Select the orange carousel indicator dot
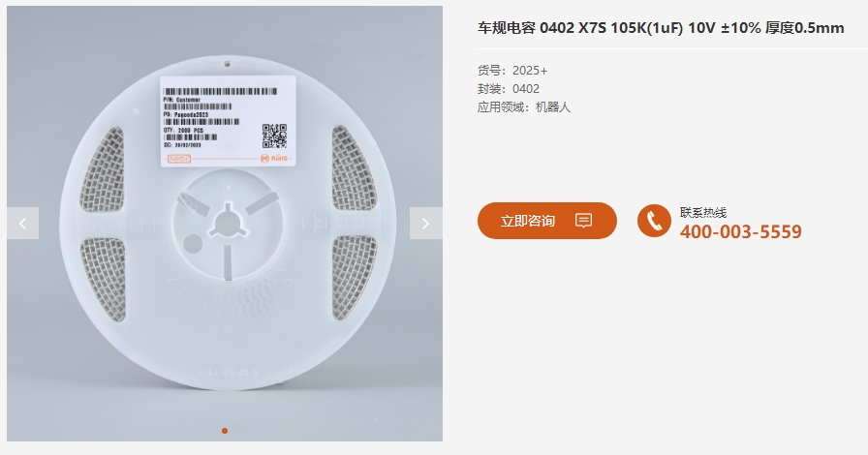Screen dimensions: 868x455 (x=224, y=431)
